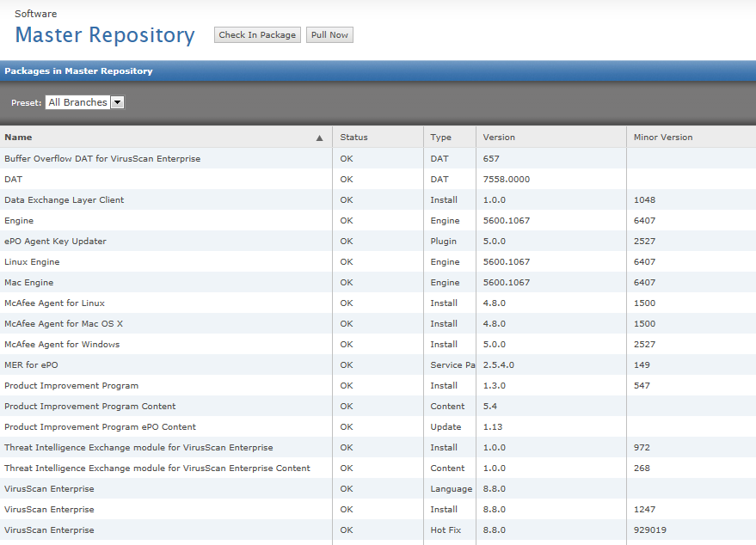Click minor version 268 cell
The height and width of the screenshot is (545, 756).
tap(642, 468)
